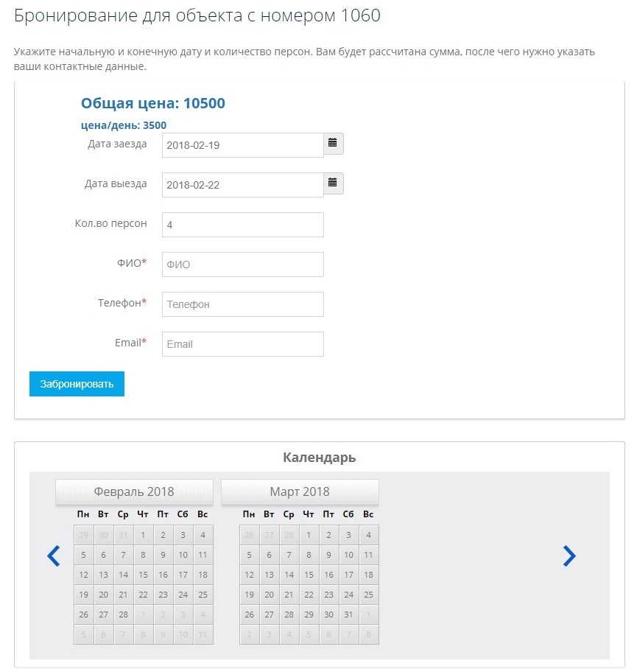Choose March 31 in the calendar
637x672 pixels.
[349, 615]
